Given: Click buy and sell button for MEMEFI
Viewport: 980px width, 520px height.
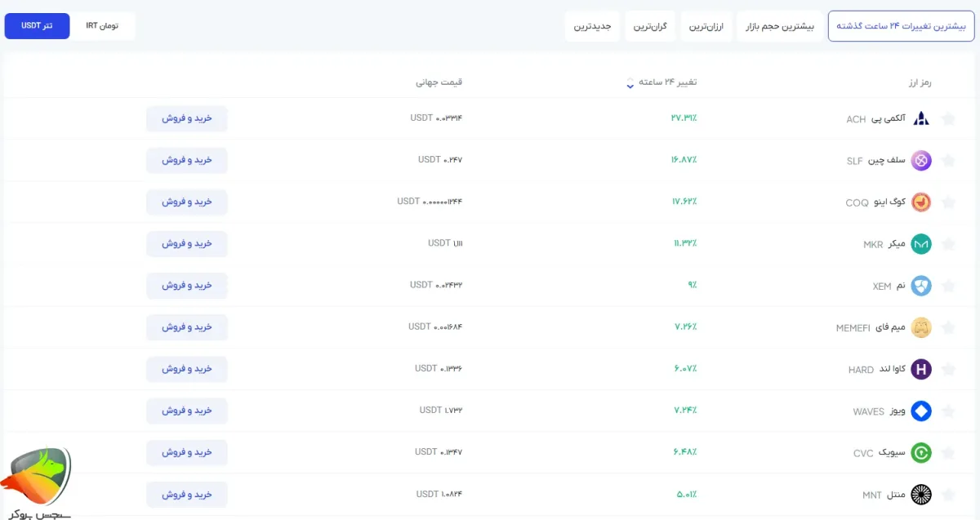Looking at the screenshot, I should click(x=187, y=327).
